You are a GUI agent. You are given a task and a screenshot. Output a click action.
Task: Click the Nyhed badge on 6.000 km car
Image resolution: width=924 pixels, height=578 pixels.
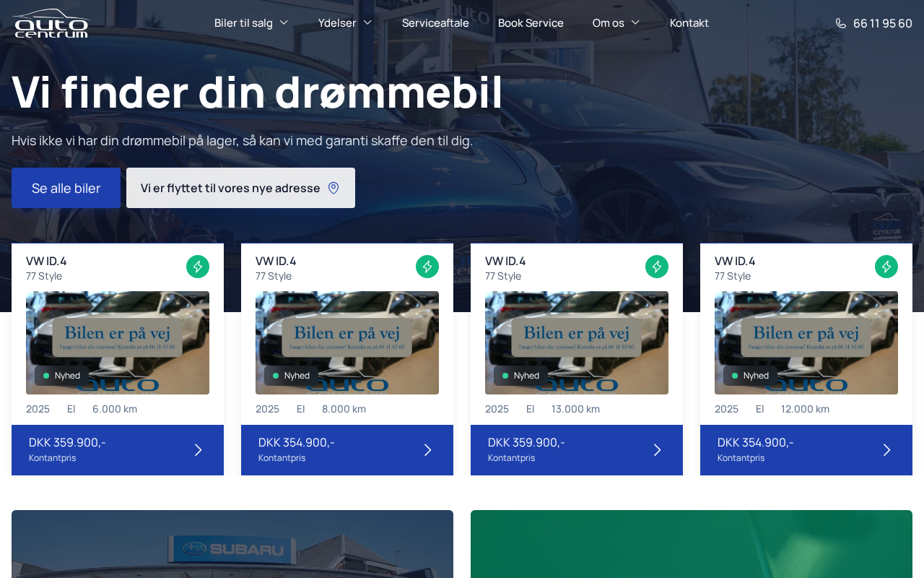(61, 376)
